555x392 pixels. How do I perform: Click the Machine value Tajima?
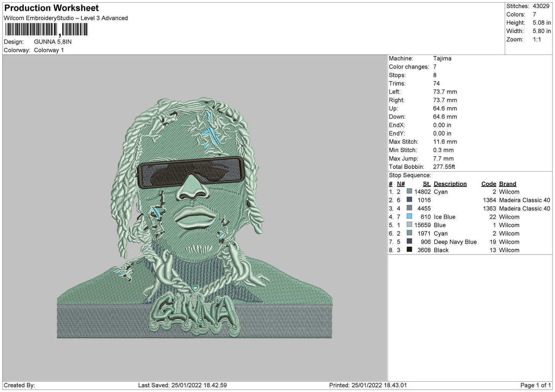[442, 58]
